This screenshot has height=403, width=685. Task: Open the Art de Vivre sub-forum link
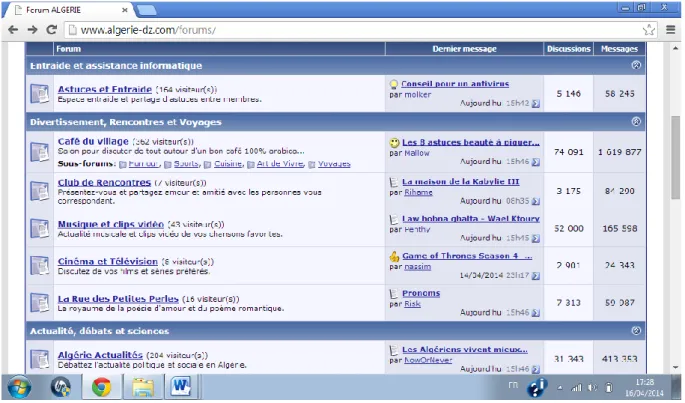[x=280, y=163]
